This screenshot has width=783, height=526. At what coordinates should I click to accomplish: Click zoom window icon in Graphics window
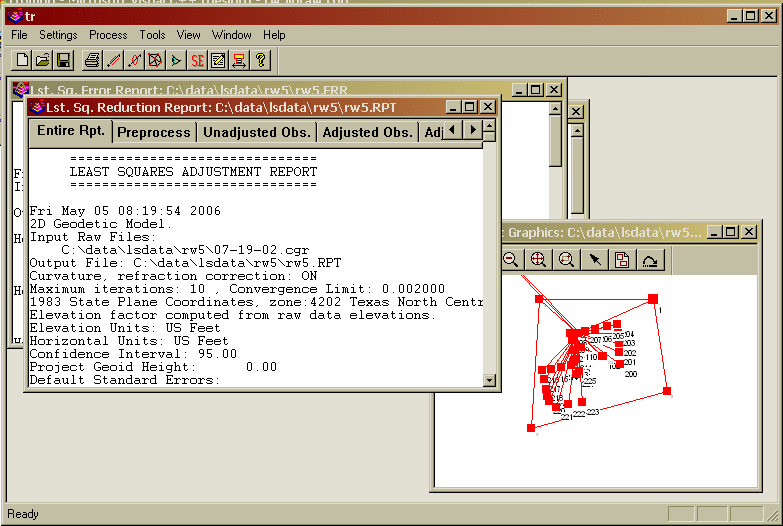click(566, 260)
